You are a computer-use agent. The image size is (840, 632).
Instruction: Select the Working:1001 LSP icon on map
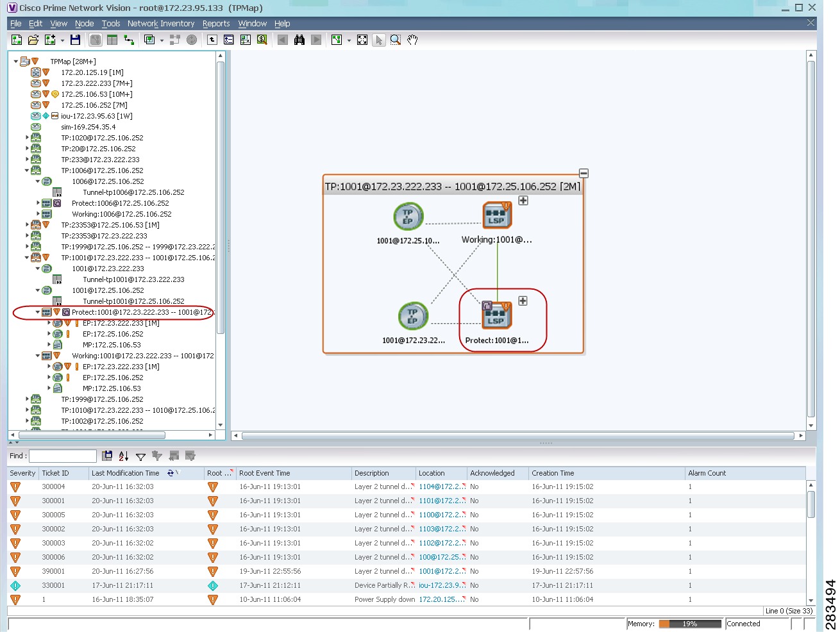[497, 215]
